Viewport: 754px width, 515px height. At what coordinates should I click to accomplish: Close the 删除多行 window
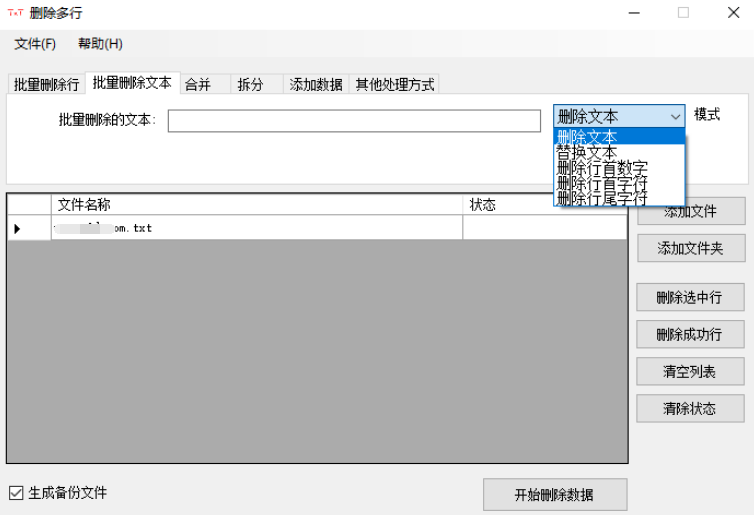coord(733,13)
